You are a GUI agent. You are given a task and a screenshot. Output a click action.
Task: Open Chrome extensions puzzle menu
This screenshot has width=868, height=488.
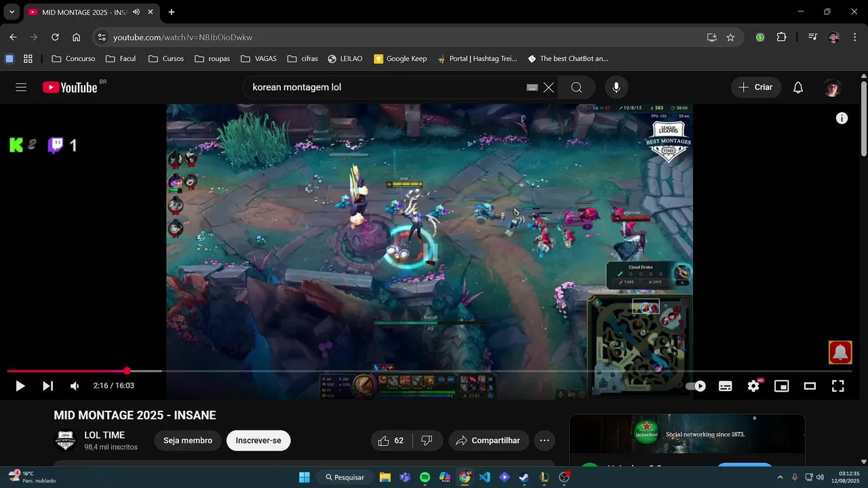(781, 37)
